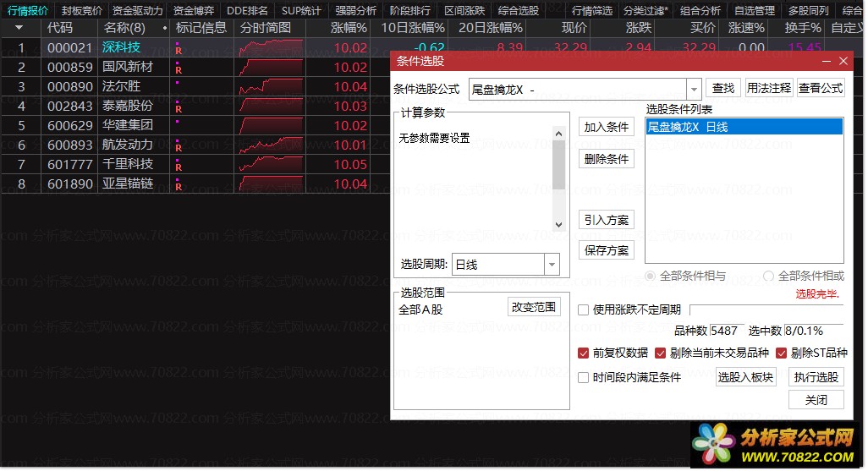Viewport: 868px width, 471px height.
Task: Click R marker for 千里科技 row
Action: pyautogui.click(x=179, y=167)
